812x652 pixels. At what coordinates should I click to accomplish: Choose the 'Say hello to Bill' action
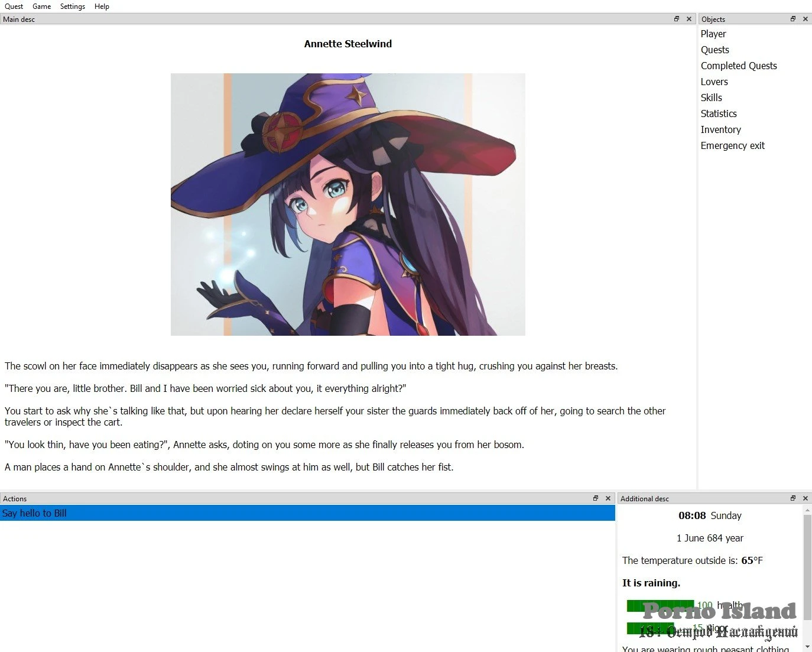point(34,513)
